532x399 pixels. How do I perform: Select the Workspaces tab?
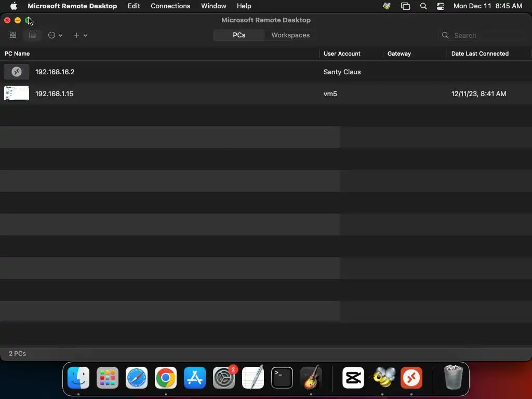(290, 35)
